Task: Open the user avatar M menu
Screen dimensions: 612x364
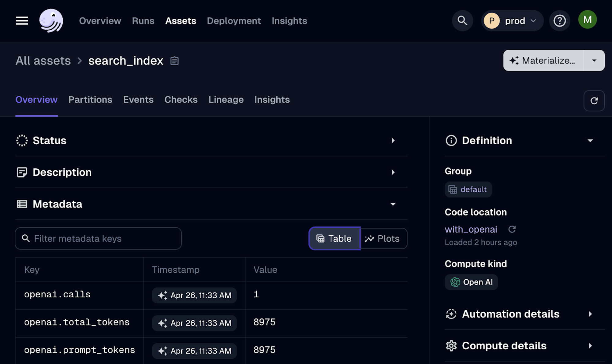Action: (x=587, y=20)
